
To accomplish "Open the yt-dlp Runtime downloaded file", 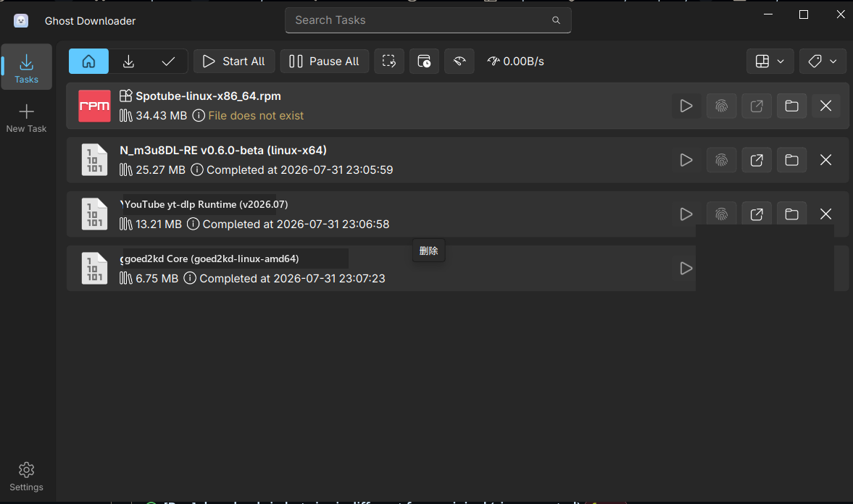I will coord(757,214).
